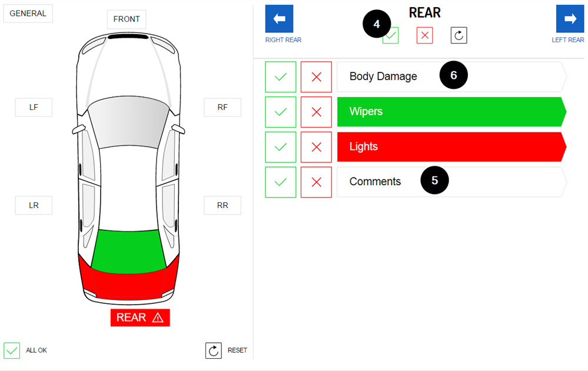Check Body Damage as OK
The image size is (588, 371).
pos(281,76)
